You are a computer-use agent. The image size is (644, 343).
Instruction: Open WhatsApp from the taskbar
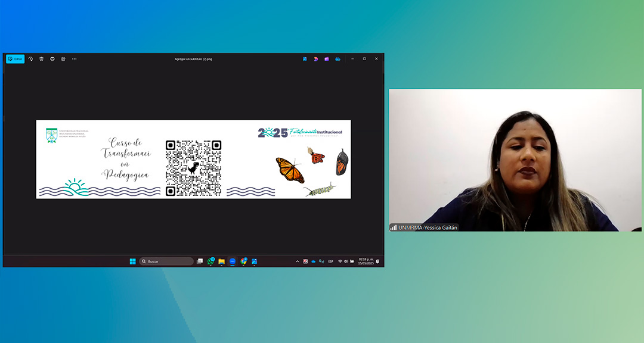(x=210, y=261)
